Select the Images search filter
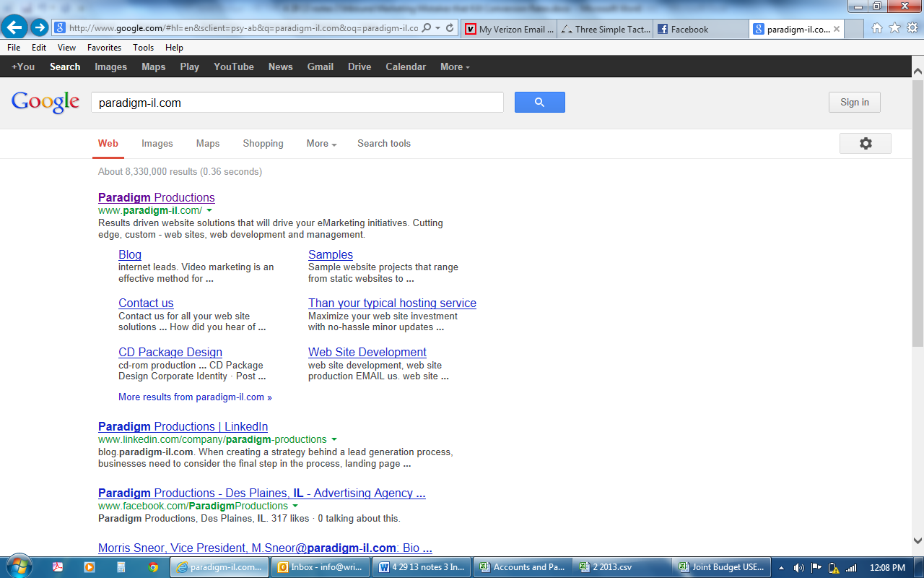Image resolution: width=924 pixels, height=578 pixels. click(x=157, y=144)
